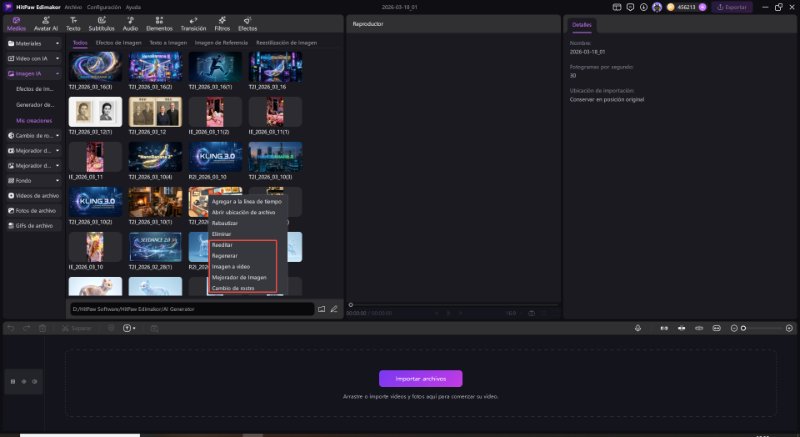800x437 pixels.
Task: Switch to the Texto a Imagen tab
Action: click(x=167, y=43)
